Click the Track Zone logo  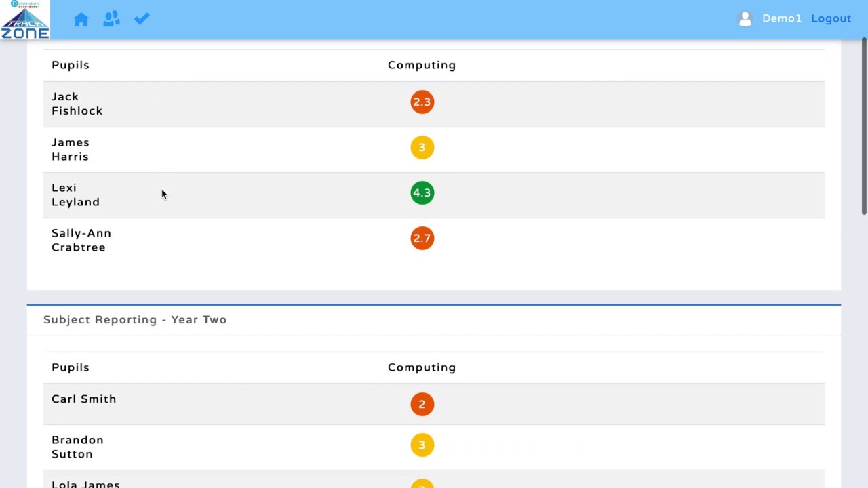(25, 20)
